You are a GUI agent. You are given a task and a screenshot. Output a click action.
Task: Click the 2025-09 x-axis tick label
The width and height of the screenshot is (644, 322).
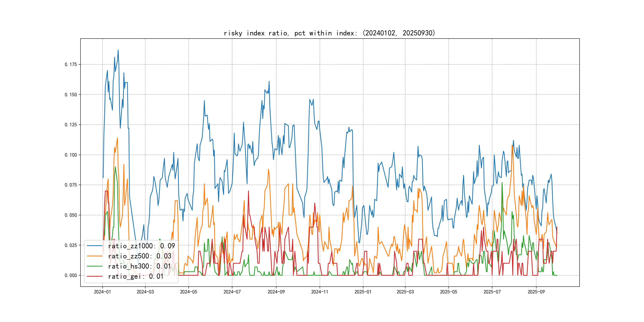[536, 292]
